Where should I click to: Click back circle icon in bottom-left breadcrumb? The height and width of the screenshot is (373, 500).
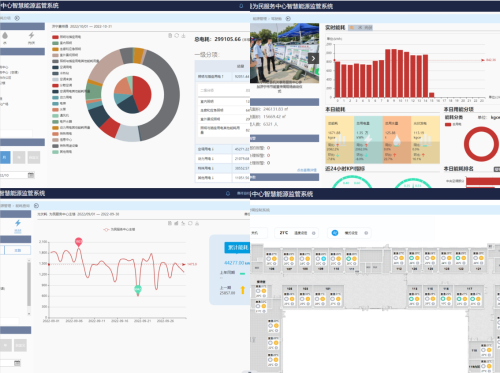click(36, 206)
